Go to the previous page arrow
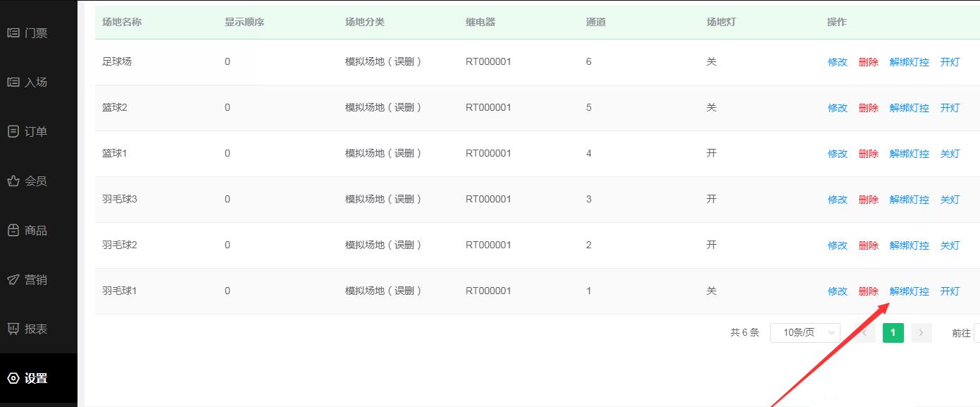980x407 pixels. (x=865, y=333)
